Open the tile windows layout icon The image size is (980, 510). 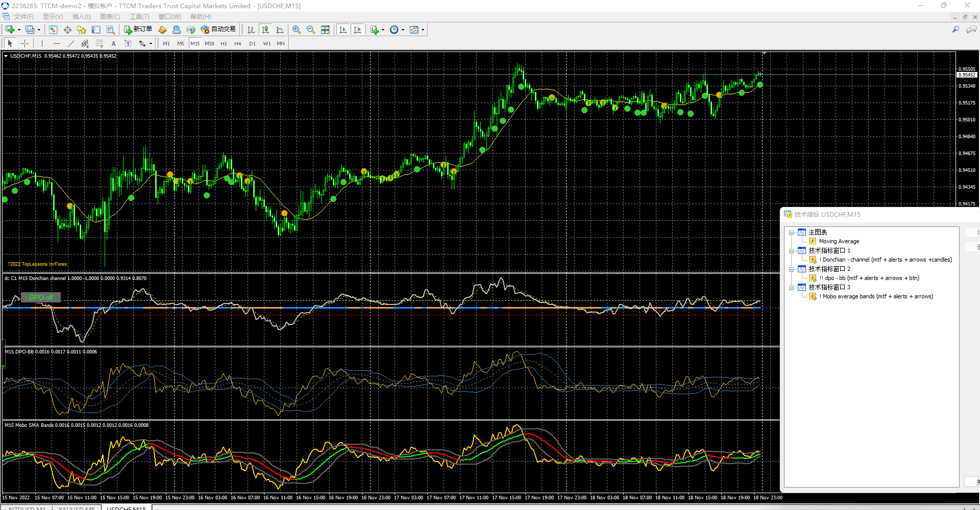tap(325, 30)
